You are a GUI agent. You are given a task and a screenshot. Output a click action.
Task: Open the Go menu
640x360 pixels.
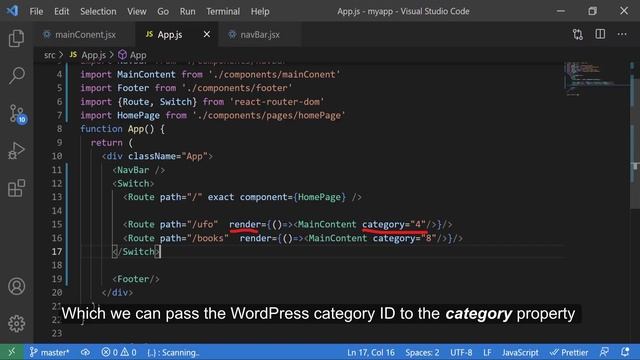point(163,11)
